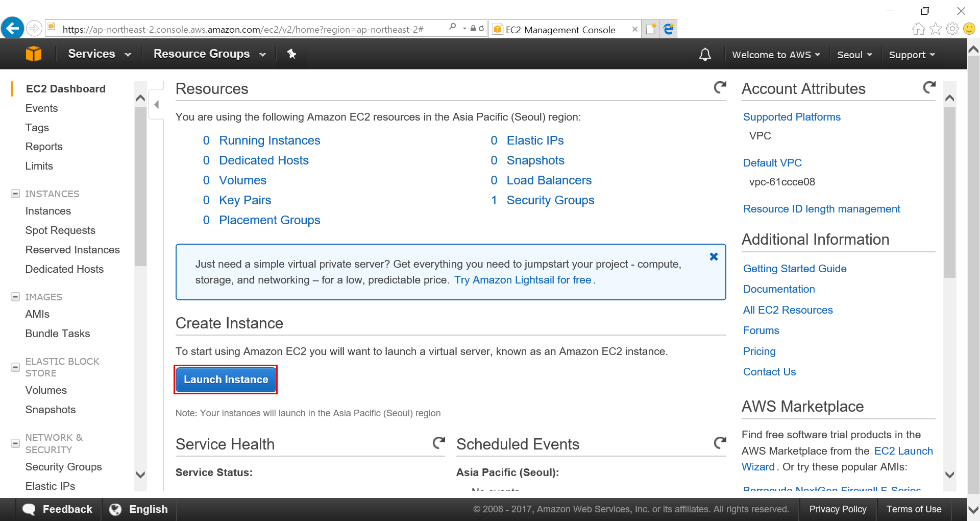Open the Supported Platforms link
This screenshot has width=980, height=521.
[x=792, y=117]
